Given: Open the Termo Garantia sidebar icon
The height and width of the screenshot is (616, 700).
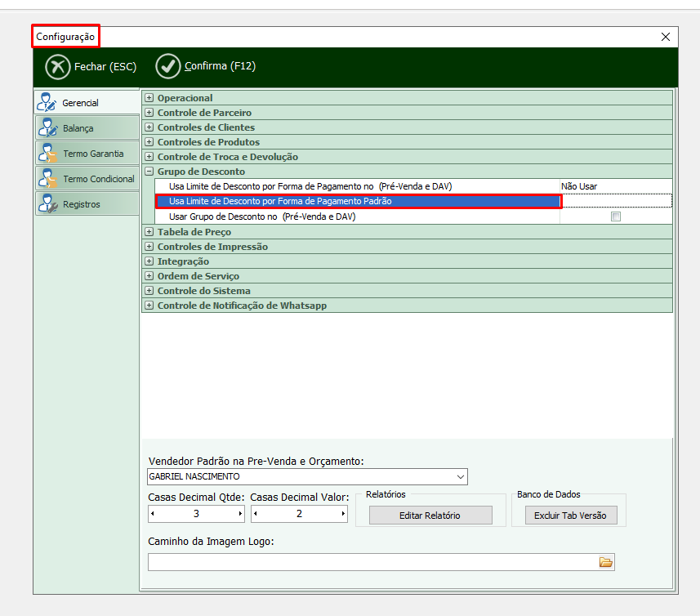Looking at the screenshot, I should coord(48,154).
